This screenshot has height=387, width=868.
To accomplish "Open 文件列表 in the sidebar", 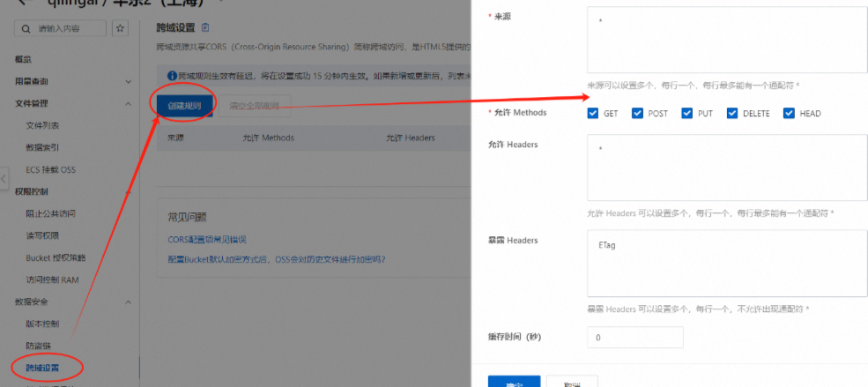I will click(43, 125).
